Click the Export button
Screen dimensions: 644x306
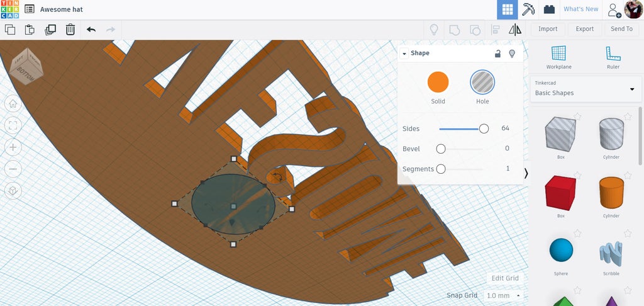(x=584, y=29)
